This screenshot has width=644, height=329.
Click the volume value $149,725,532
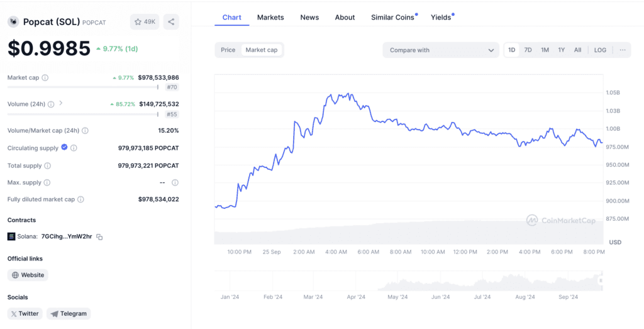[x=159, y=104]
